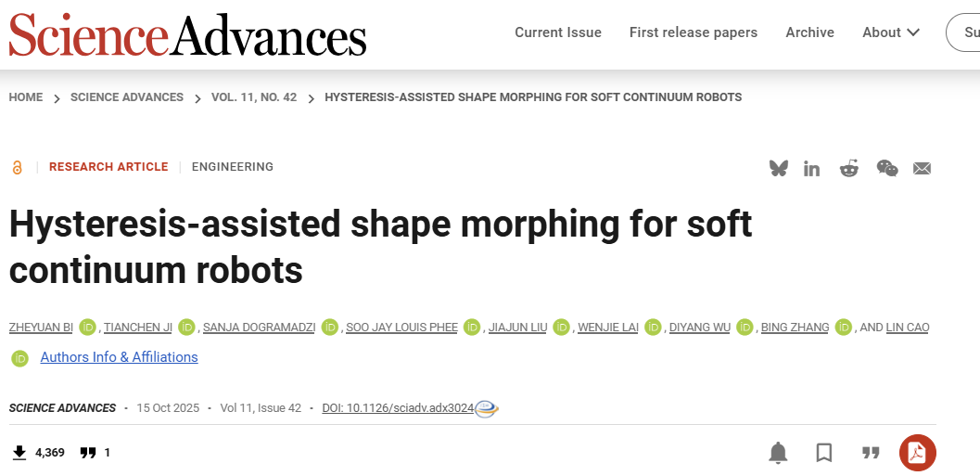Share article on Bluesky butterfly icon

coord(779,168)
